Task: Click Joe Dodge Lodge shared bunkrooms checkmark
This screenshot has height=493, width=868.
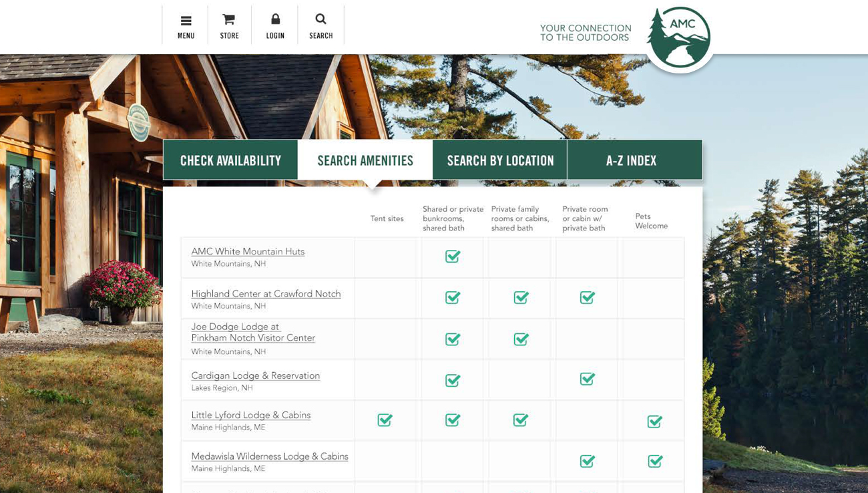Action: (453, 339)
